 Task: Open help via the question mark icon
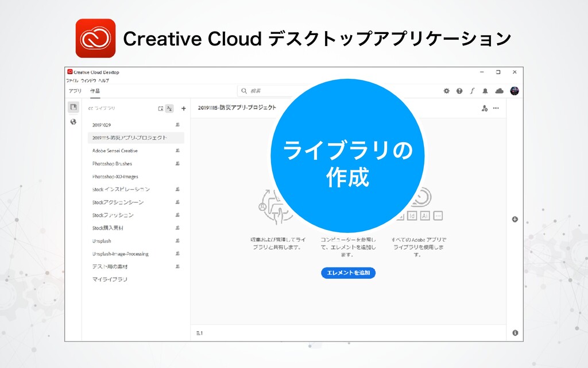pyautogui.click(x=459, y=91)
